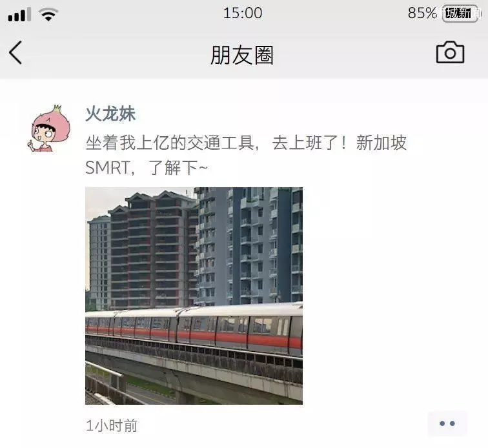Tap the cellular signal bars
Screen dimensions: 488x448
pyautogui.click(x=19, y=14)
